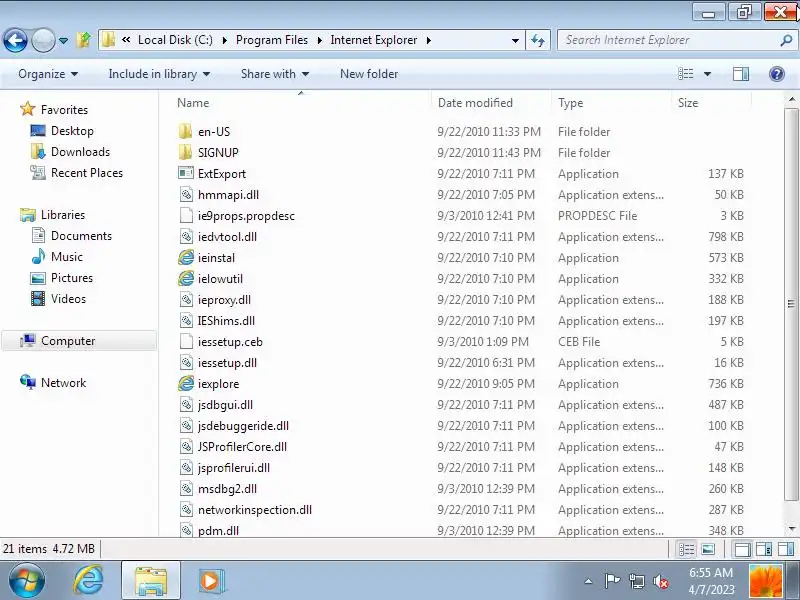Refresh the folder with the refresh button
The width and height of the screenshot is (800, 600).
(538, 40)
